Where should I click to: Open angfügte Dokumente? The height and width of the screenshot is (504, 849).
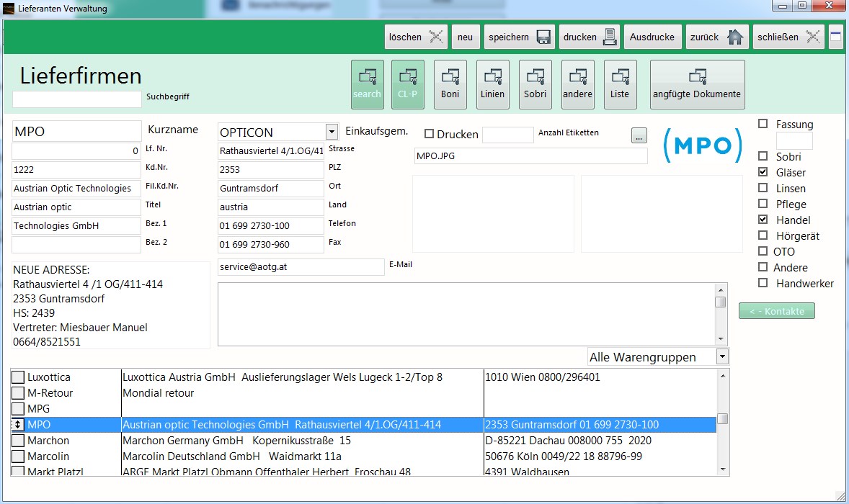click(x=696, y=84)
